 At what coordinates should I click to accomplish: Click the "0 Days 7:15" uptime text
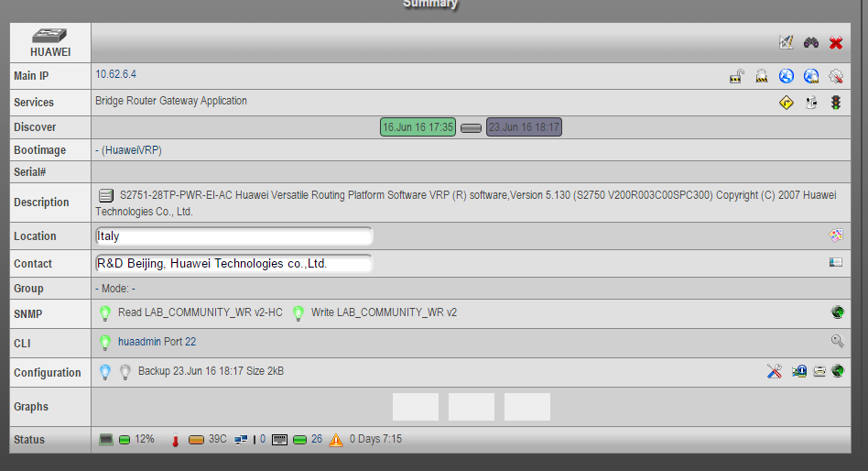[x=376, y=439]
